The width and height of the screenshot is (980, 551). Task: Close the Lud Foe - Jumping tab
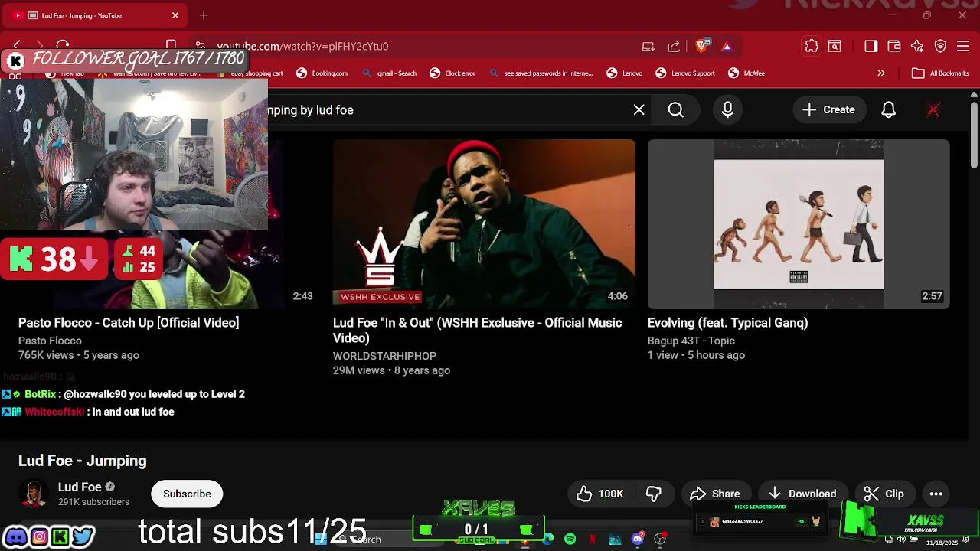(x=175, y=15)
